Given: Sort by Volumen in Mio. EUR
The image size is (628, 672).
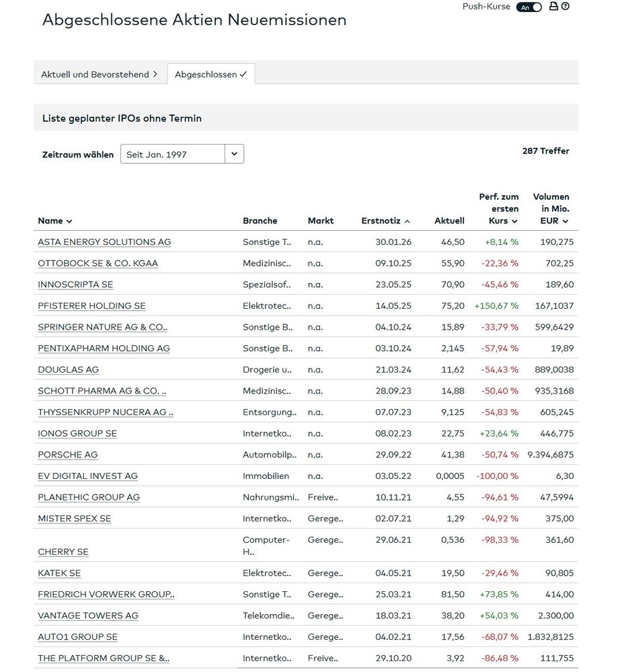Looking at the screenshot, I should [551, 209].
